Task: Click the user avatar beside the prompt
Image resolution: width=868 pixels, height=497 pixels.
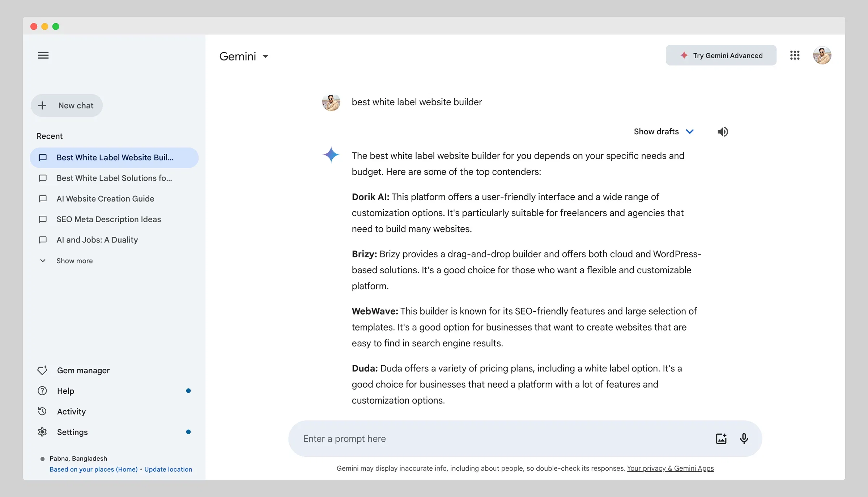Action: point(331,102)
